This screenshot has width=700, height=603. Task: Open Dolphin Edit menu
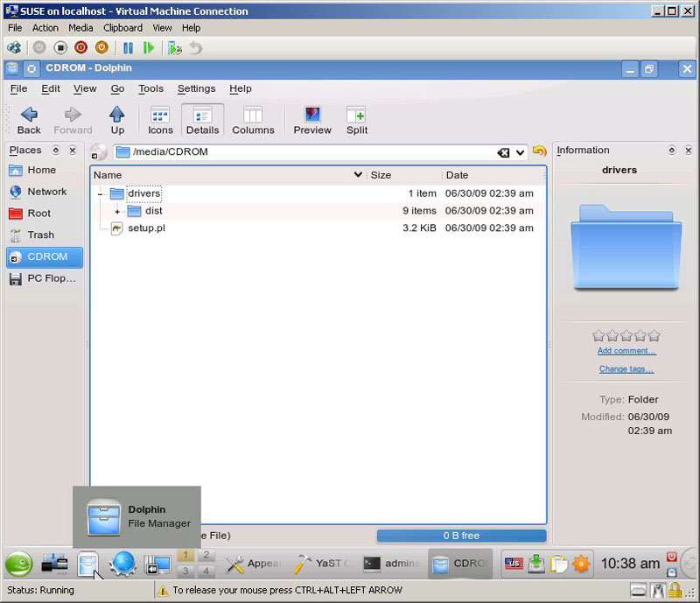coord(51,88)
